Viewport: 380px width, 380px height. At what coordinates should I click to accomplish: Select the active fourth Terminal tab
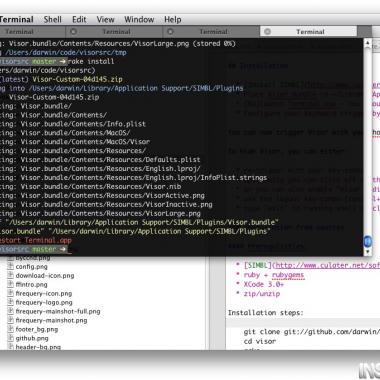pos(308,32)
